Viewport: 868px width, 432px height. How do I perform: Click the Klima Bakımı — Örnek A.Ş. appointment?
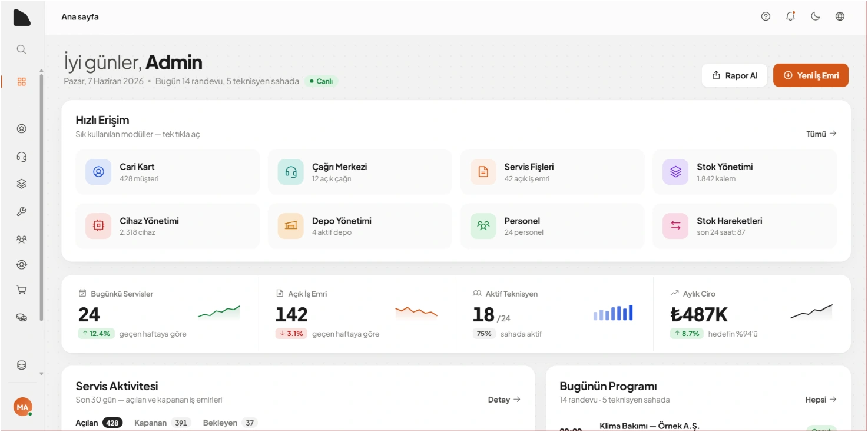[650, 426]
